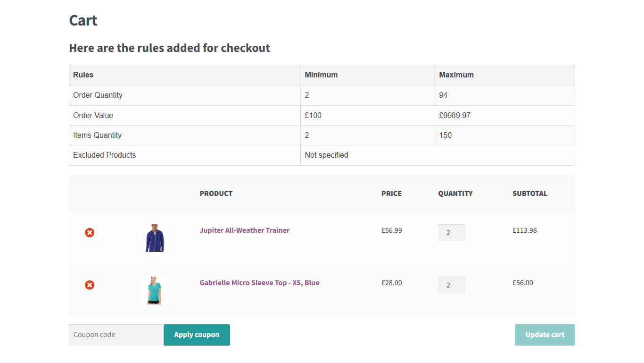
Task: Remove the Jupiter All-Weather Trainer from cart
Action: pyautogui.click(x=90, y=232)
